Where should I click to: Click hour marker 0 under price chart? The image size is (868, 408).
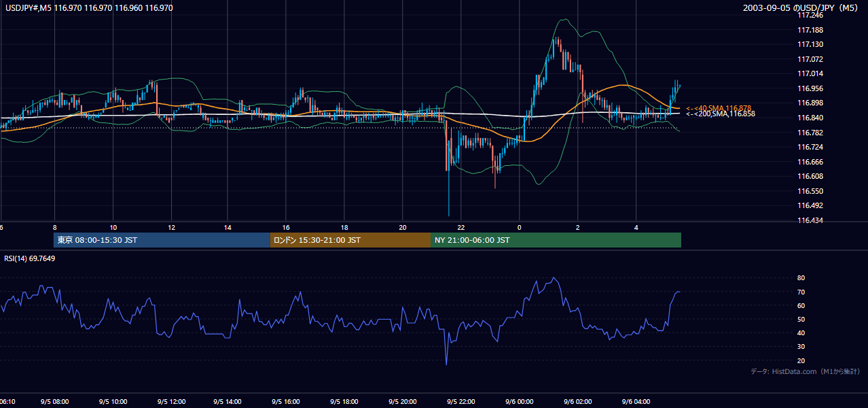tap(519, 227)
